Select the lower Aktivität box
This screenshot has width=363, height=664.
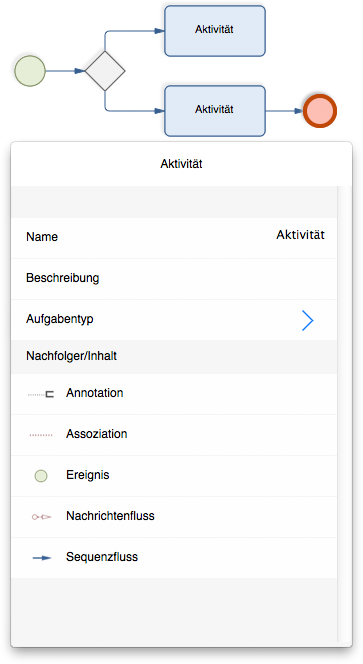(x=215, y=111)
